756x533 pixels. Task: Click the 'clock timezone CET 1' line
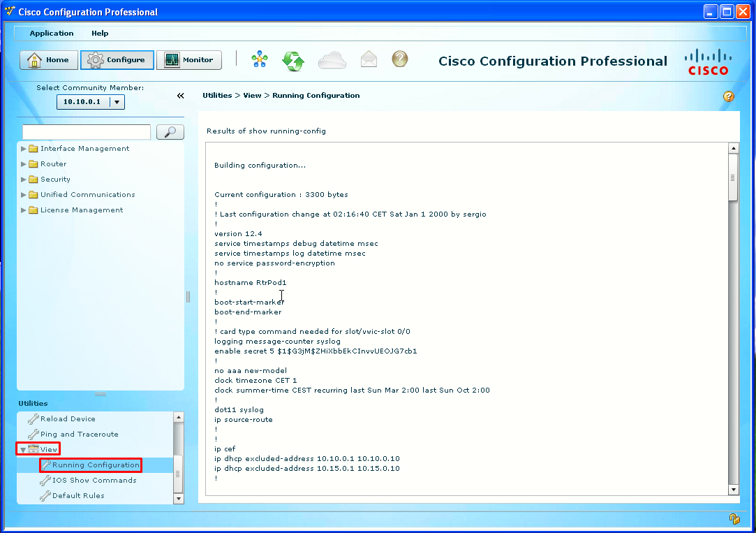pyautogui.click(x=255, y=381)
